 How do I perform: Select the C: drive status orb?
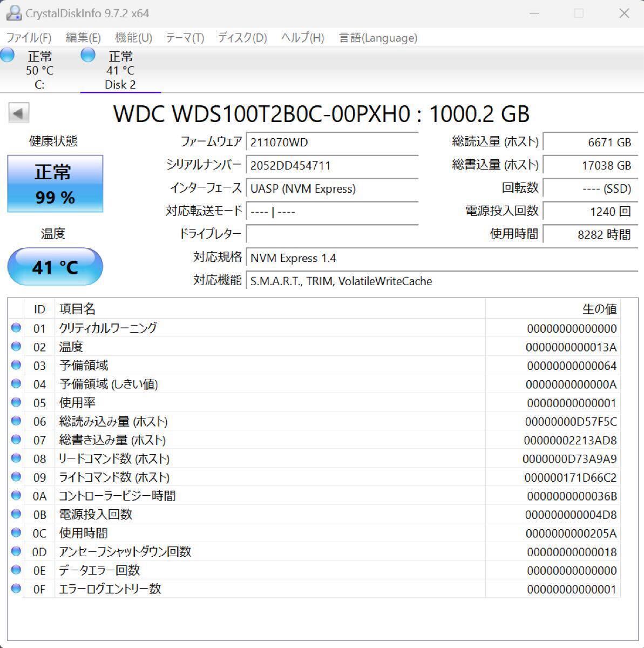(8, 55)
